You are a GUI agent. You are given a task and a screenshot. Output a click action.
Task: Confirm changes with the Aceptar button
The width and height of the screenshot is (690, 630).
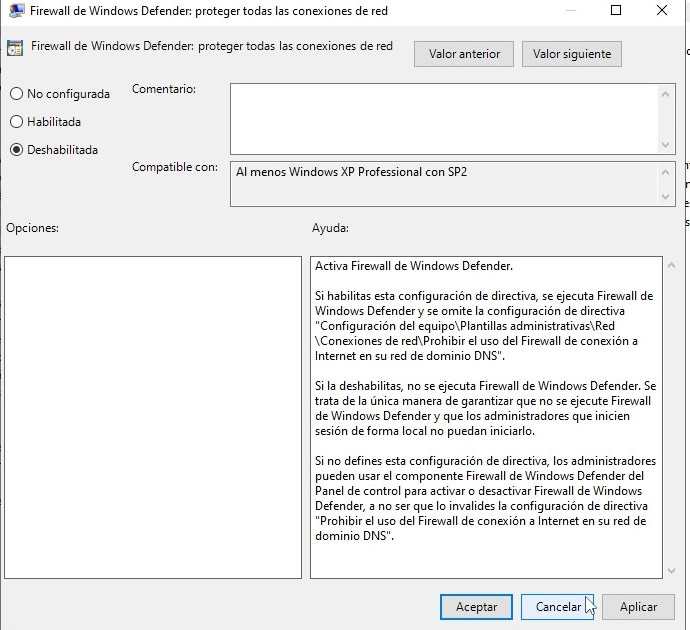pyautogui.click(x=476, y=607)
